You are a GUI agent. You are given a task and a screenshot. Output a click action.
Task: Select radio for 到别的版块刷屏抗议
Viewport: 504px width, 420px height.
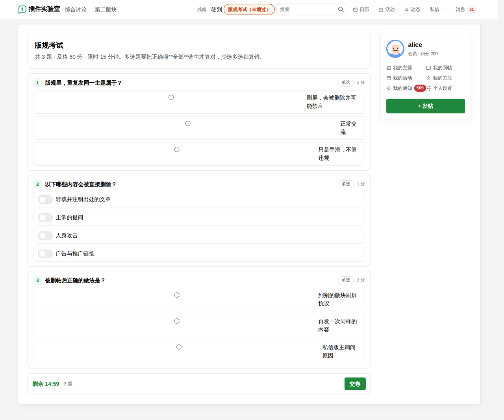pos(177,295)
